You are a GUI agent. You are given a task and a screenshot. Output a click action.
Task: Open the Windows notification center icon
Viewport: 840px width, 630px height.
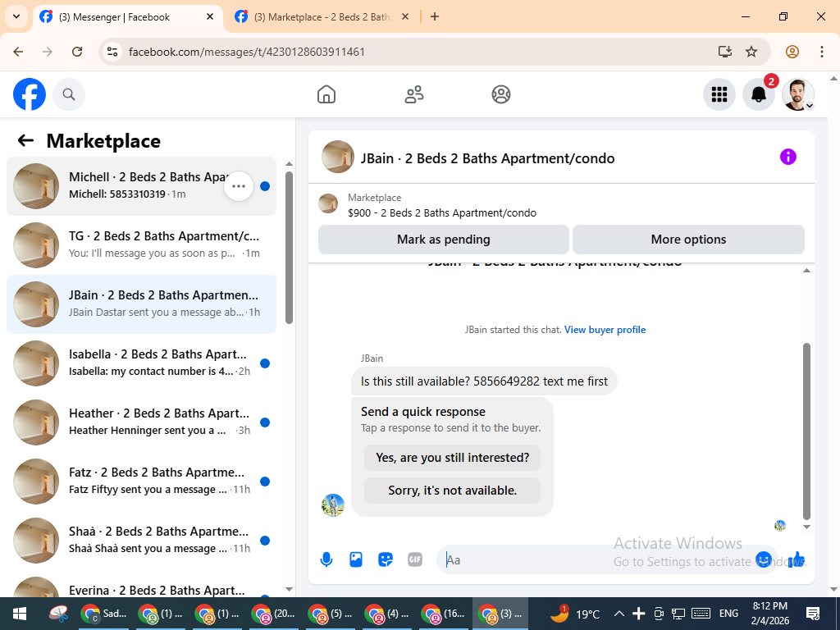pos(813,614)
